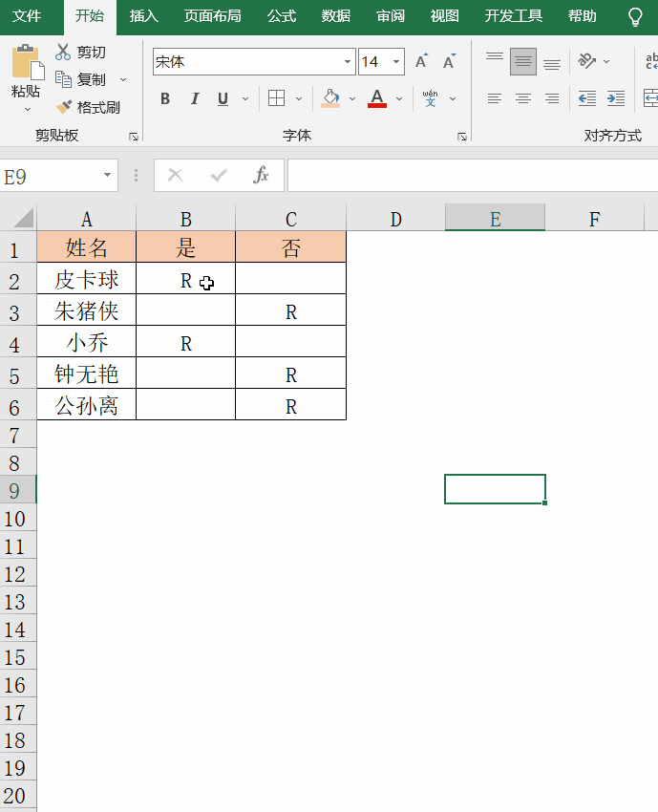Click the decrease indent icon
The height and width of the screenshot is (812, 658).
(587, 98)
